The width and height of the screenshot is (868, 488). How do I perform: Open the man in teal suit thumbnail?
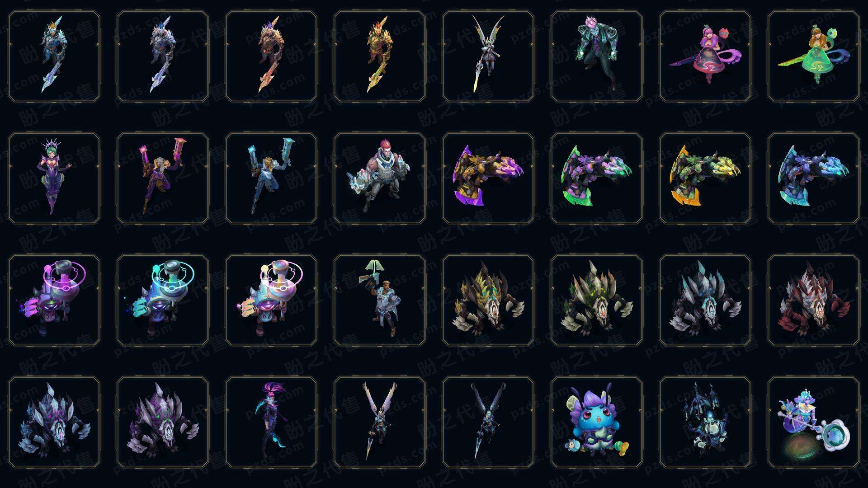[x=597, y=56]
